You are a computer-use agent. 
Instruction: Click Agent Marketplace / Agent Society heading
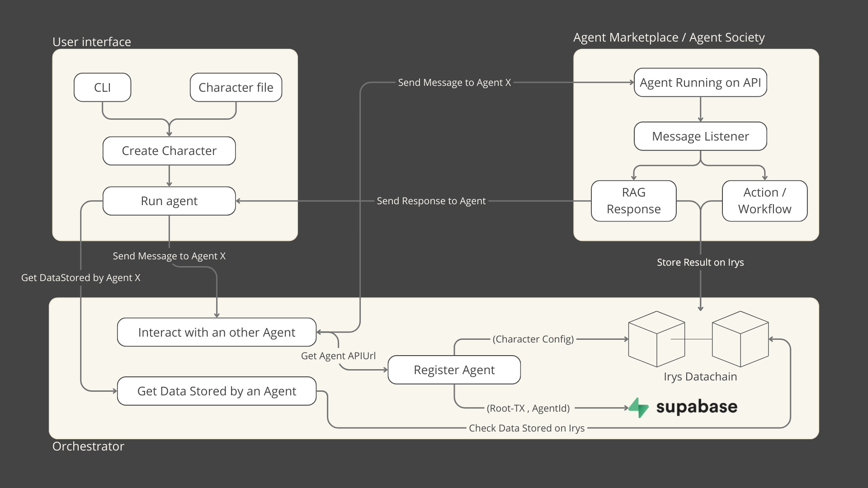click(x=669, y=37)
